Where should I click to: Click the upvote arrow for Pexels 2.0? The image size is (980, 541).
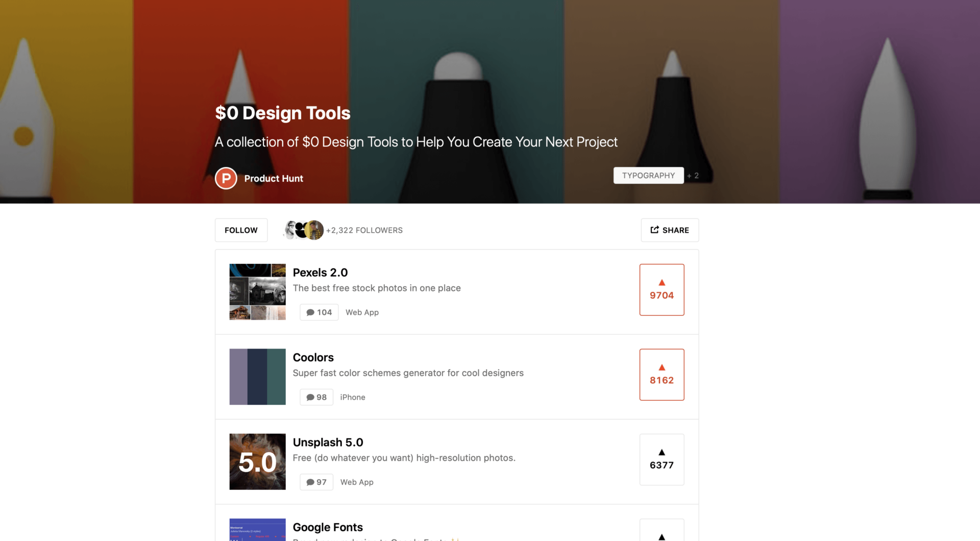coord(661,282)
